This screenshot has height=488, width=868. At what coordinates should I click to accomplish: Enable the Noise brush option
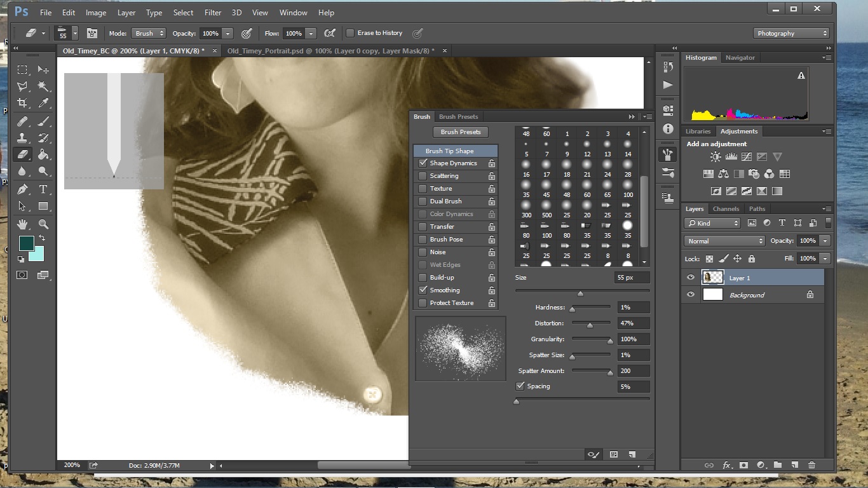click(x=422, y=252)
